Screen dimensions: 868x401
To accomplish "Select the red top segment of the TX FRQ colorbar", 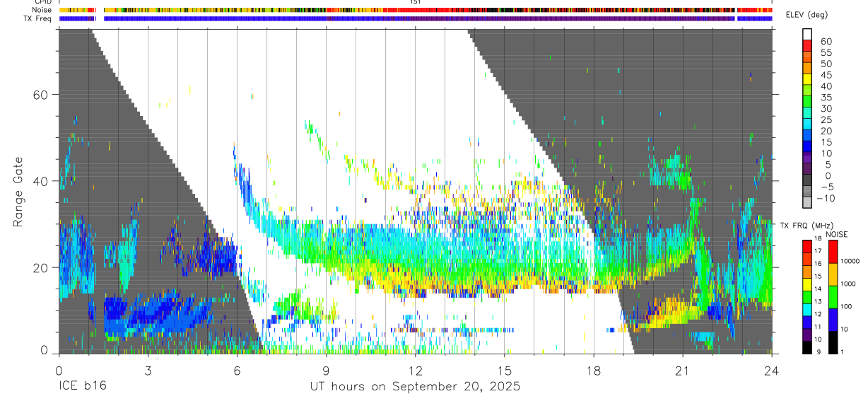I will click(807, 245).
